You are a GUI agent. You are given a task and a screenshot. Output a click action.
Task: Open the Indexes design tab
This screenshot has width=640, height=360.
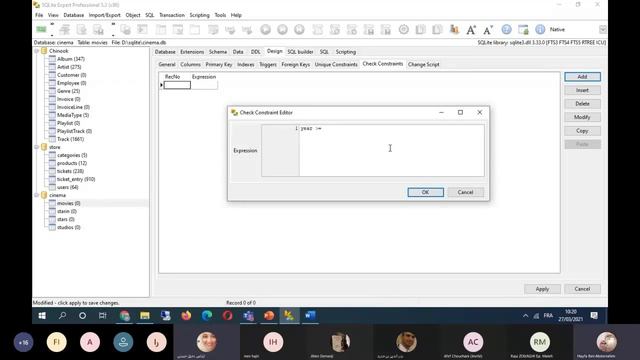tap(246, 64)
